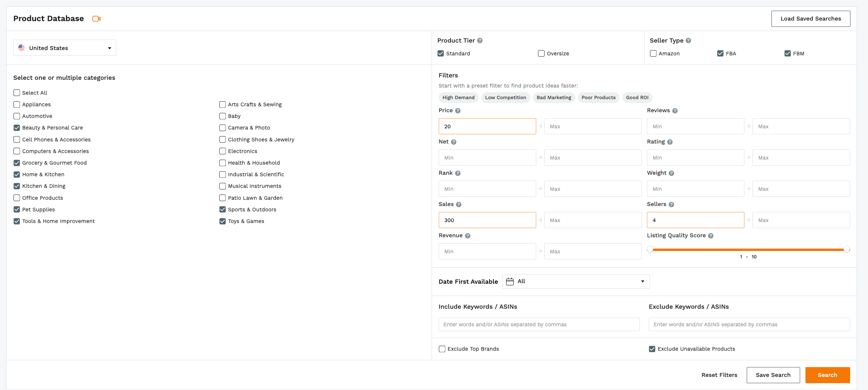
Task: Drag the Listing Quality Score slider
Action: tap(651, 249)
